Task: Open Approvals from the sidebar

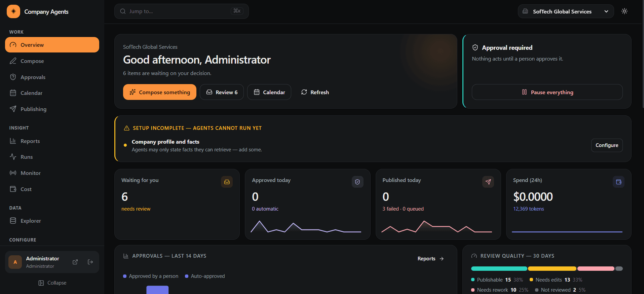Action: click(52, 77)
